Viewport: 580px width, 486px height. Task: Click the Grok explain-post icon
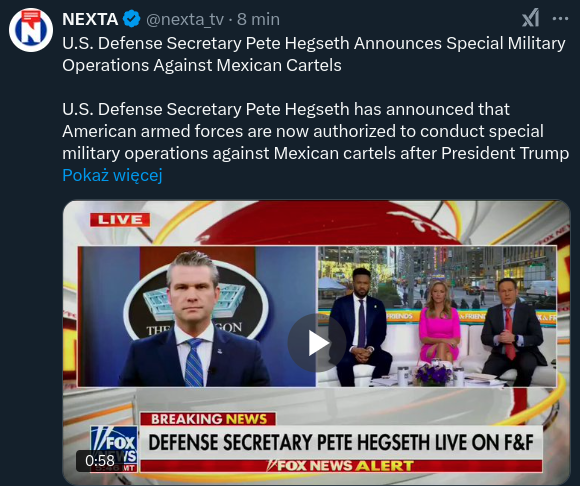[530, 18]
